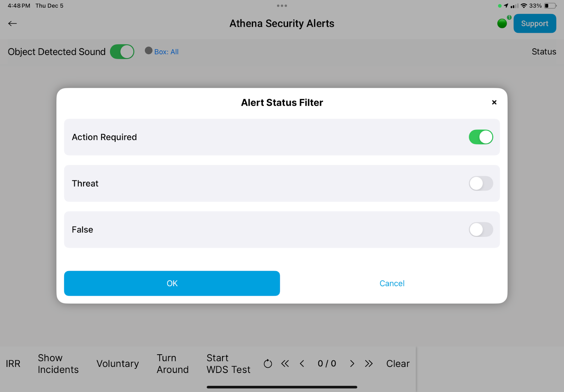Go to previous alert with single left chevron
The width and height of the screenshot is (564, 392).
point(302,363)
